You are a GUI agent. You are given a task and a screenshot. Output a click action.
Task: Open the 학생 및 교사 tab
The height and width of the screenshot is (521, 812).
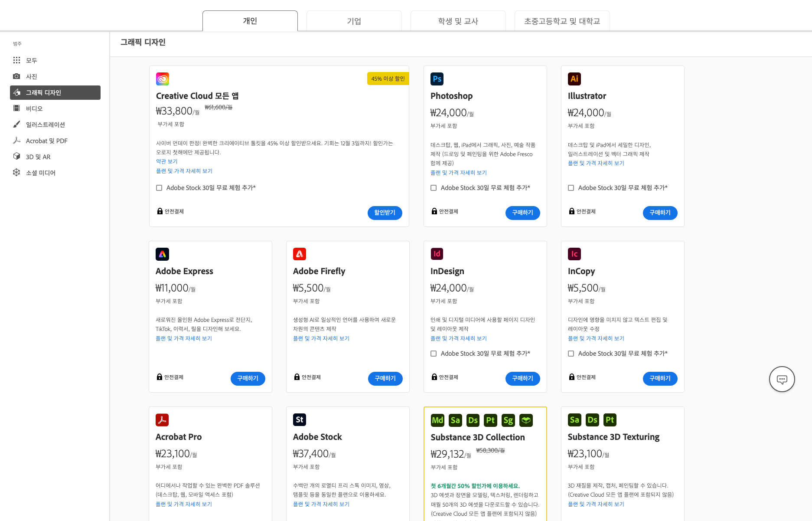tap(458, 20)
